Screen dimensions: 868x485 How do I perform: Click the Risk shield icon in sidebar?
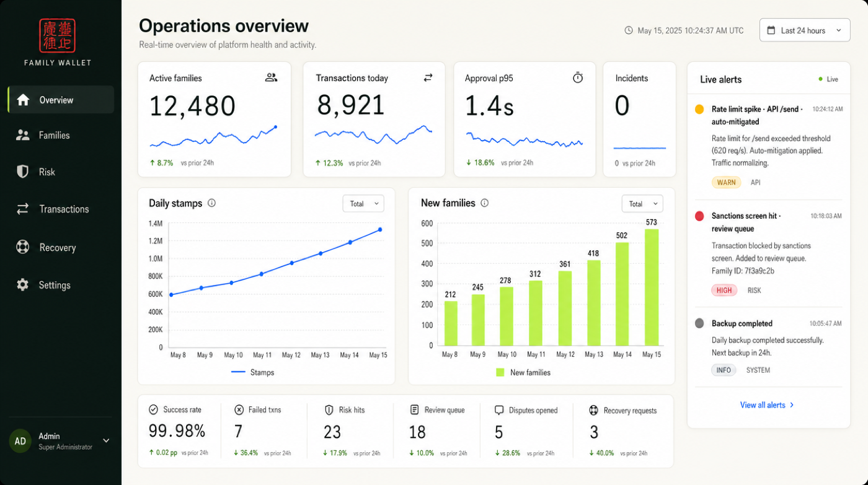pyautogui.click(x=23, y=172)
